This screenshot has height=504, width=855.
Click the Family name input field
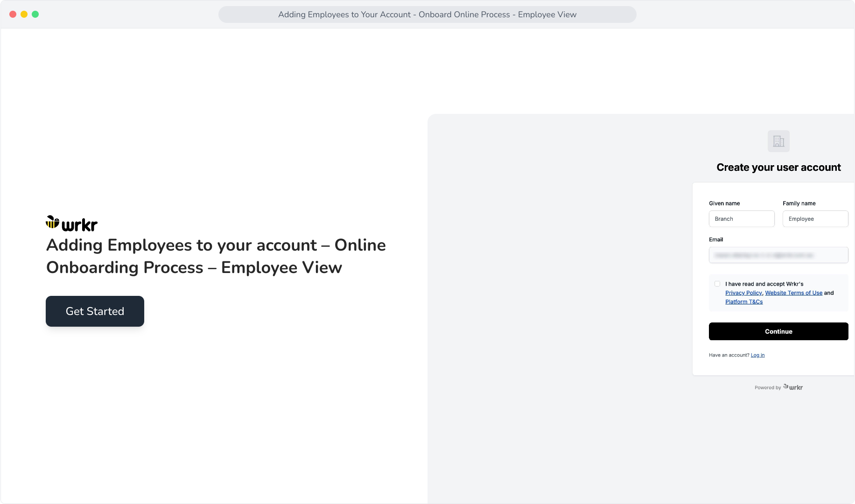tap(815, 219)
